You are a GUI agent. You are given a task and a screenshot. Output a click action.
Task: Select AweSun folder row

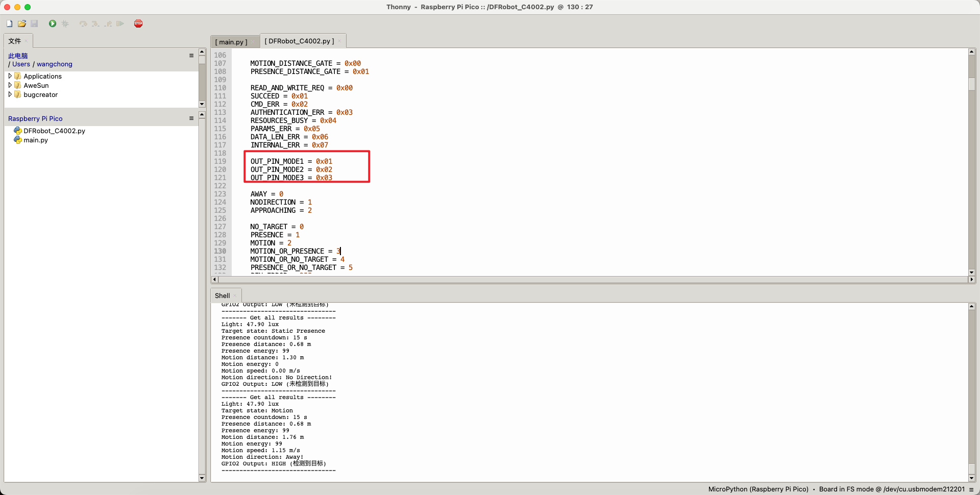36,85
